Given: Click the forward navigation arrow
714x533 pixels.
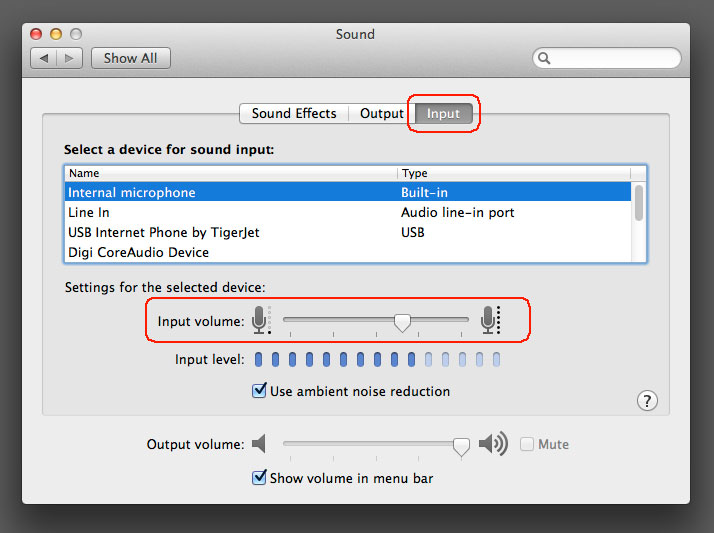Looking at the screenshot, I should coord(69,58).
